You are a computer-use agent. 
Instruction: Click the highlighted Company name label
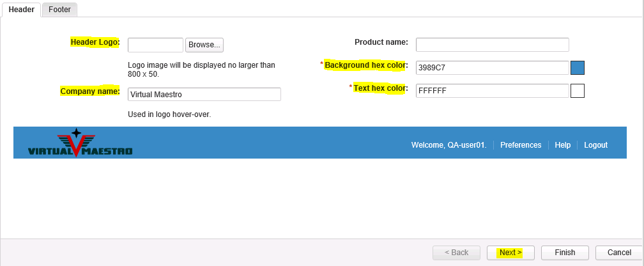(x=90, y=91)
